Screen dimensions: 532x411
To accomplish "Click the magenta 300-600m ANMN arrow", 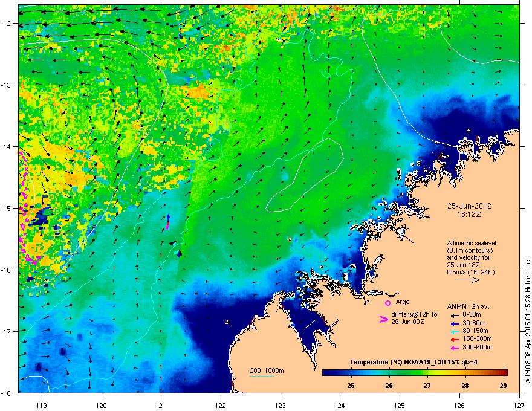I will pos(454,348).
